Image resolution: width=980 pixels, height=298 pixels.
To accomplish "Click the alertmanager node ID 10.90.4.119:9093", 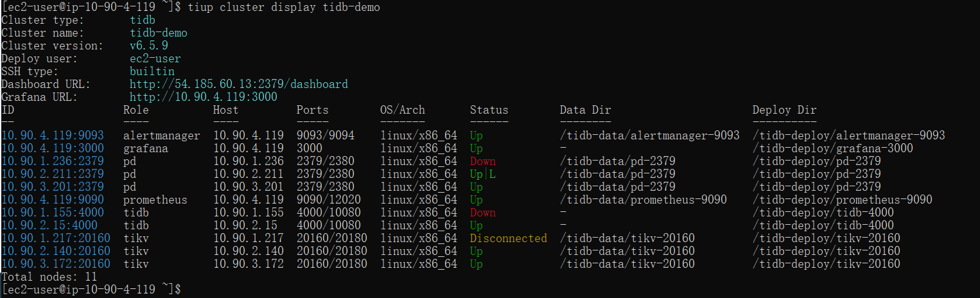I will (x=52, y=136).
